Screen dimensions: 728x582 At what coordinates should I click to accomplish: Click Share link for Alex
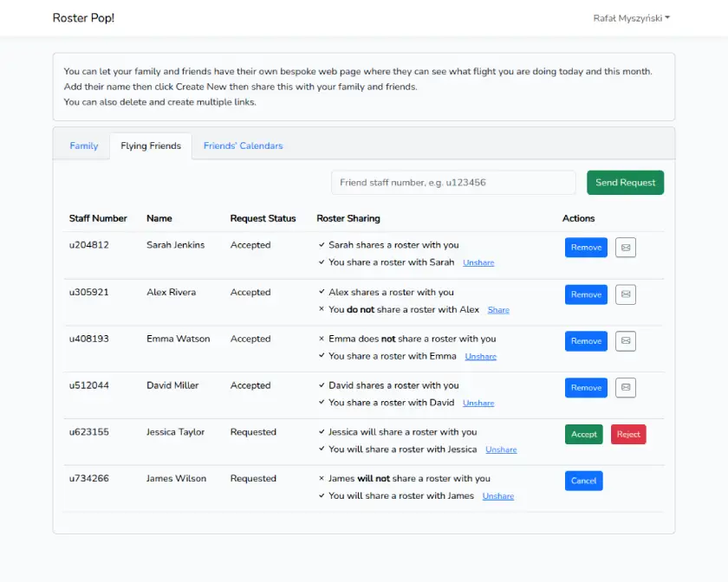(x=498, y=310)
